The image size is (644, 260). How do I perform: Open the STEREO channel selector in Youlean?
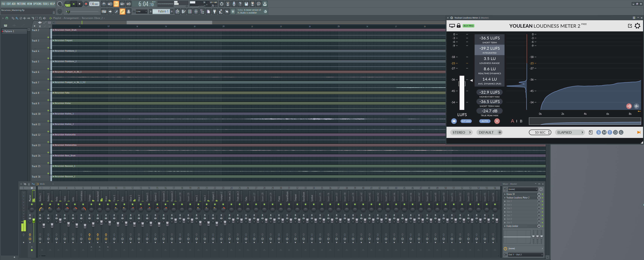point(461,132)
